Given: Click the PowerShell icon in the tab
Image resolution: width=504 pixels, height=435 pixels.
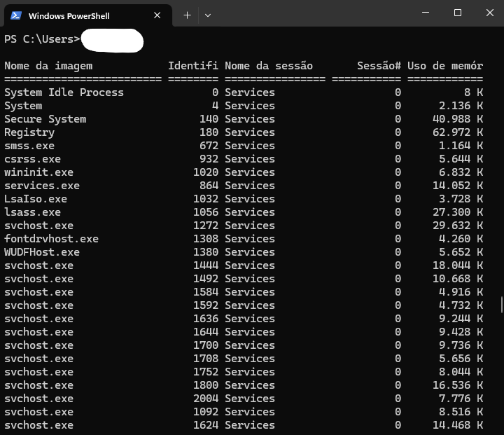Looking at the screenshot, I should 15,15.
